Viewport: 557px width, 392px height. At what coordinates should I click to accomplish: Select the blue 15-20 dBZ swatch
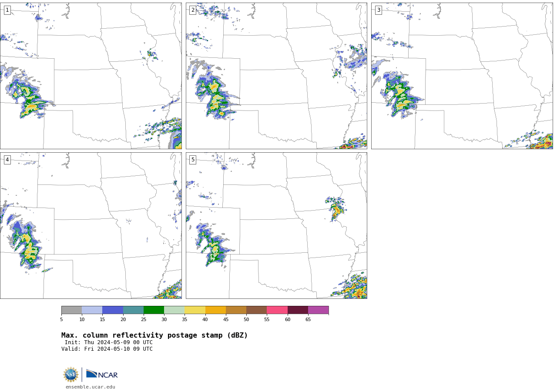[113, 310]
